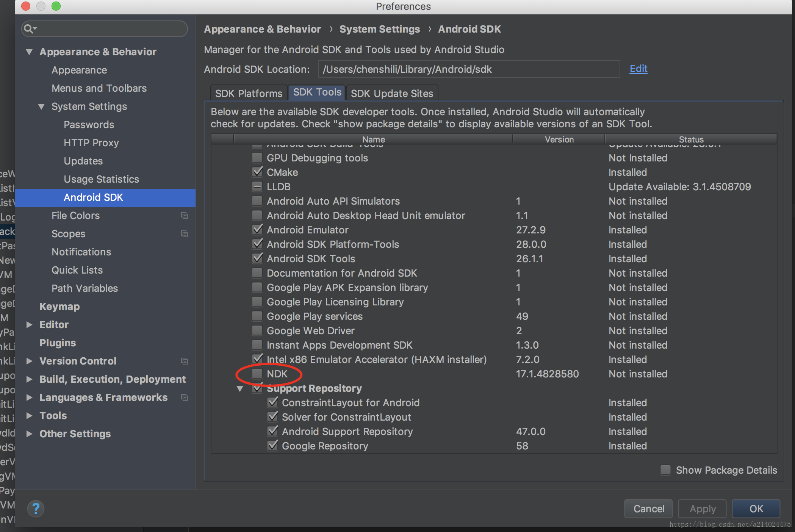Viewport: 795px width, 532px height.
Task: Check Instant Apps Development SDK checkbox
Action: point(257,345)
